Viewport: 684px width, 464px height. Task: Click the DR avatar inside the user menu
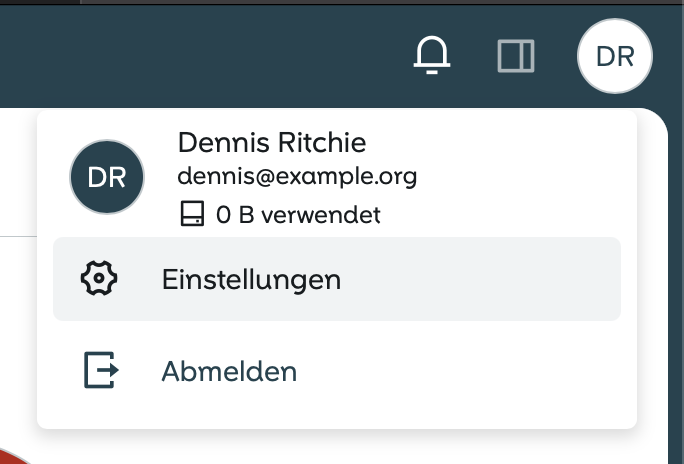click(x=107, y=177)
